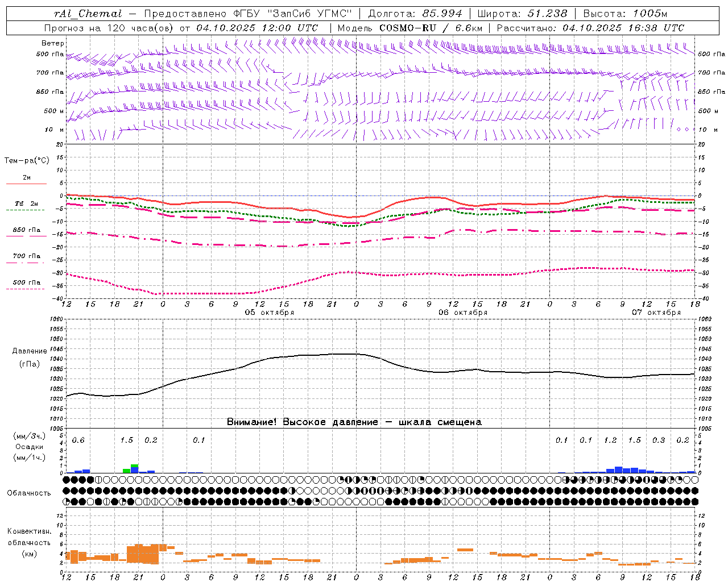Click the precipitation value '1.2'
Screen dimensions: 728x582
[610, 440]
